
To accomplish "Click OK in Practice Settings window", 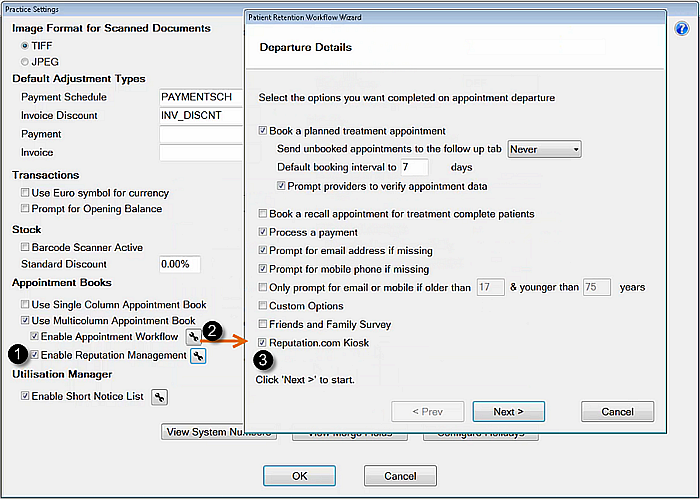I will tap(300, 476).
